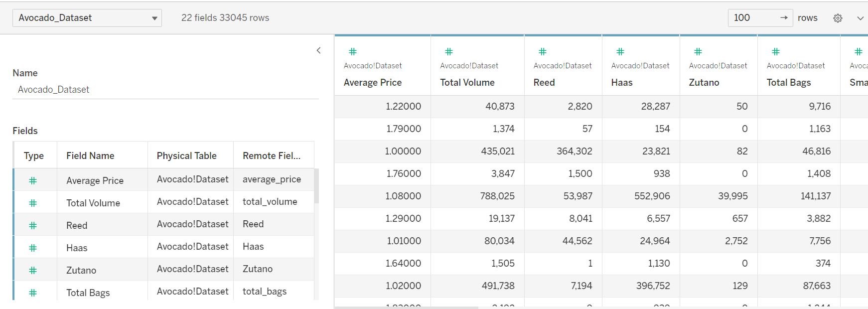868x309 pixels.
Task: Click the horizontal scrollbar under data grid
Action: [x=406, y=308]
